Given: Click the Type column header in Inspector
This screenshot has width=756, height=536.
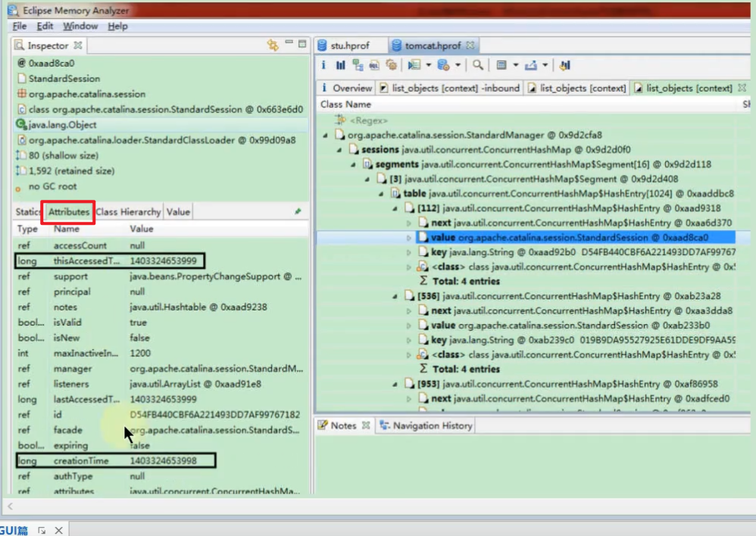Looking at the screenshot, I should pos(27,229).
